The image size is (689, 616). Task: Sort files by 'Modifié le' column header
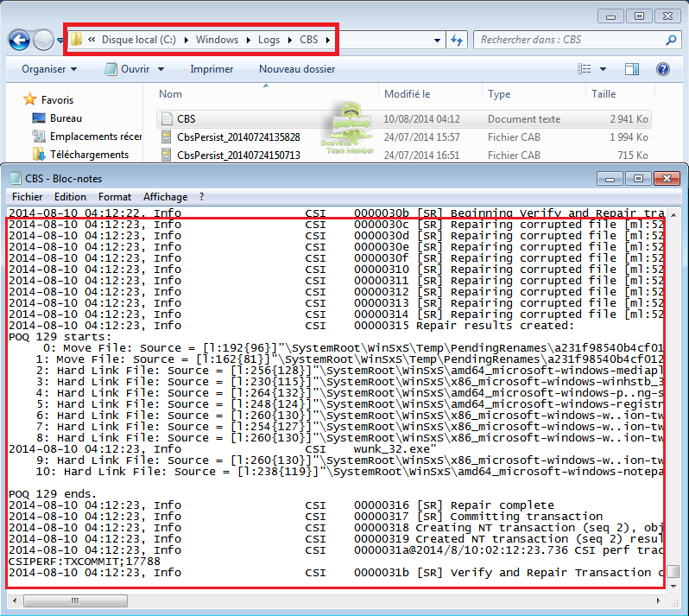(408, 94)
